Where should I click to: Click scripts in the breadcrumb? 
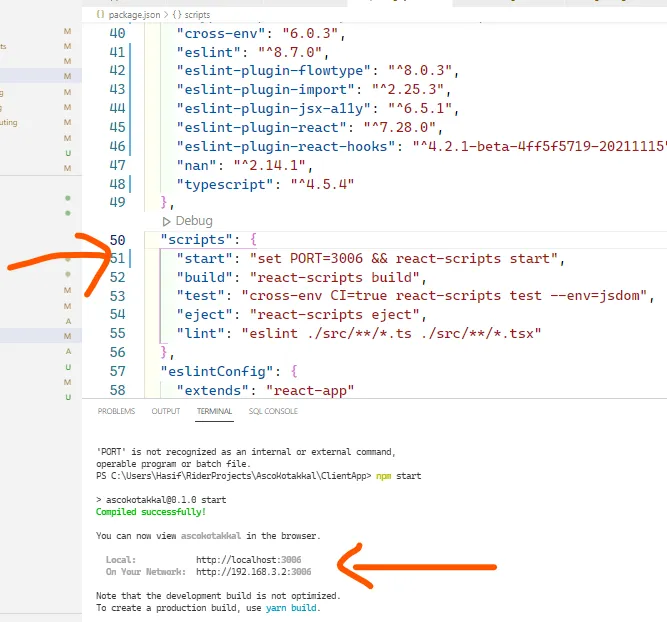pos(197,15)
